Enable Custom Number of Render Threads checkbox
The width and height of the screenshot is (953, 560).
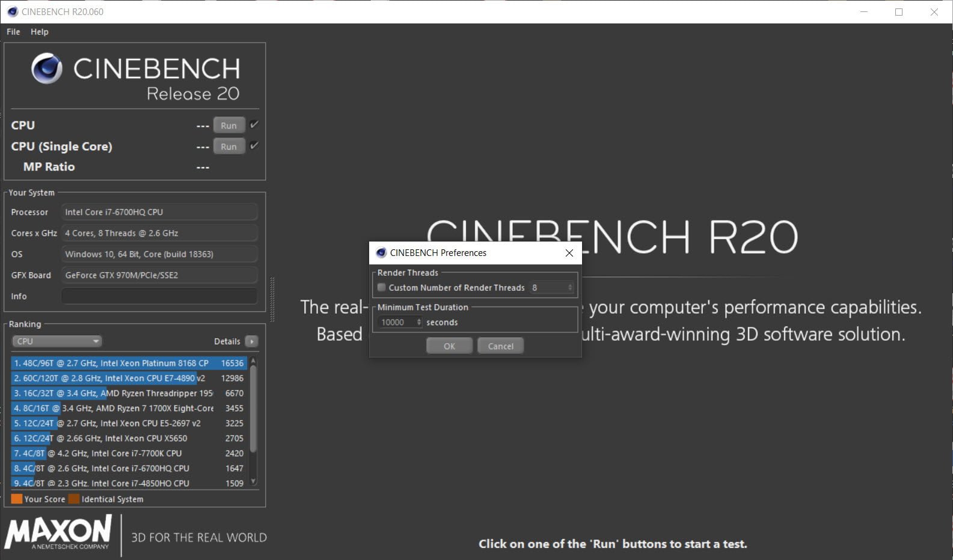(x=381, y=288)
